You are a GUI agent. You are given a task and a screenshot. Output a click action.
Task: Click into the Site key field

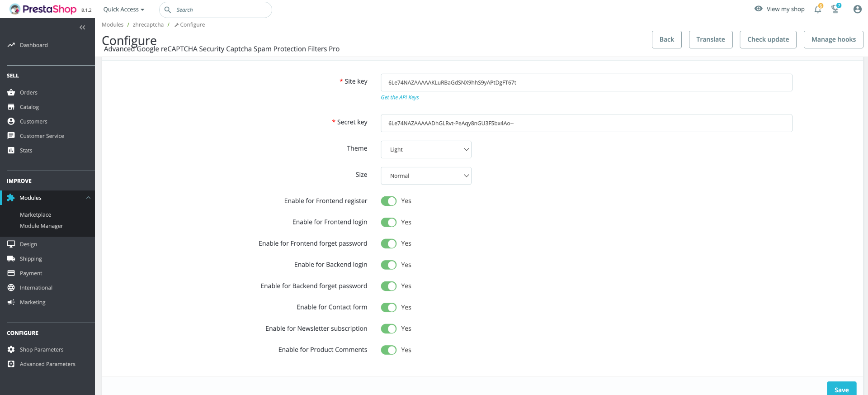(x=586, y=82)
